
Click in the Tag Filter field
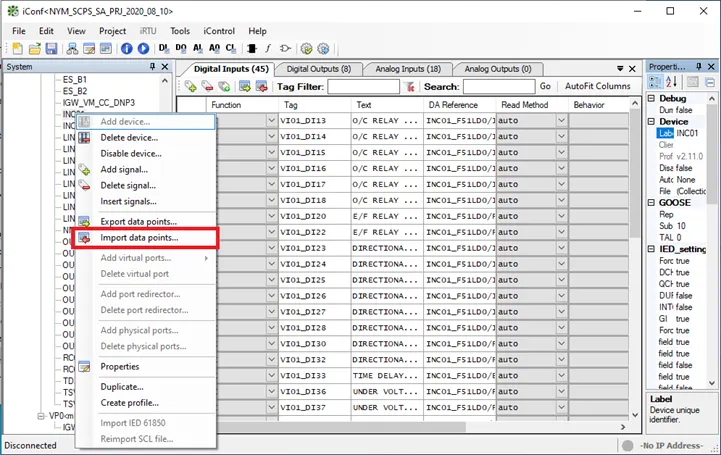pos(363,86)
